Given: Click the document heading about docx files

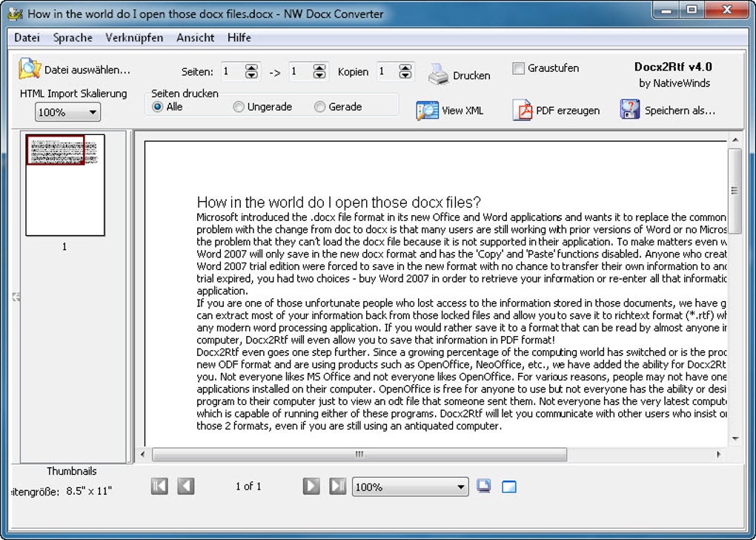Looking at the screenshot, I should point(339,202).
